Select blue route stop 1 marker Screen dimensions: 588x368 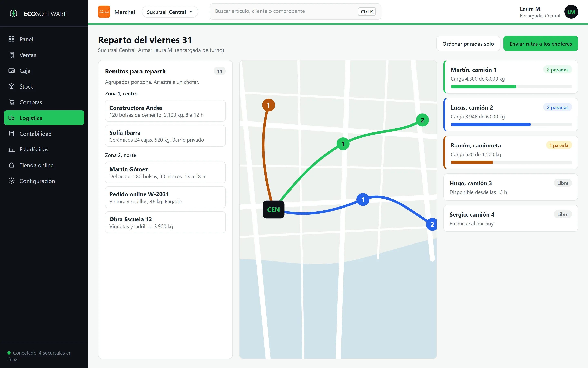363,200
